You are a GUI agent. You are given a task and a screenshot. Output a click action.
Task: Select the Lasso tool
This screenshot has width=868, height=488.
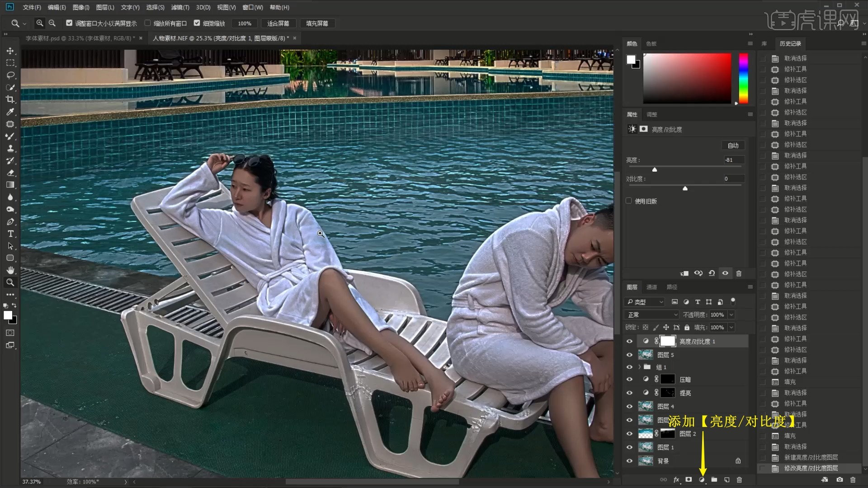pos(10,75)
